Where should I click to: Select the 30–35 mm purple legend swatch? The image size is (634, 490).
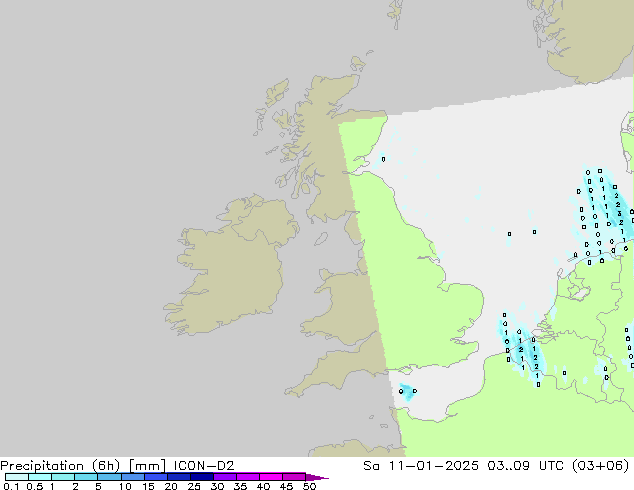[x=224, y=477]
